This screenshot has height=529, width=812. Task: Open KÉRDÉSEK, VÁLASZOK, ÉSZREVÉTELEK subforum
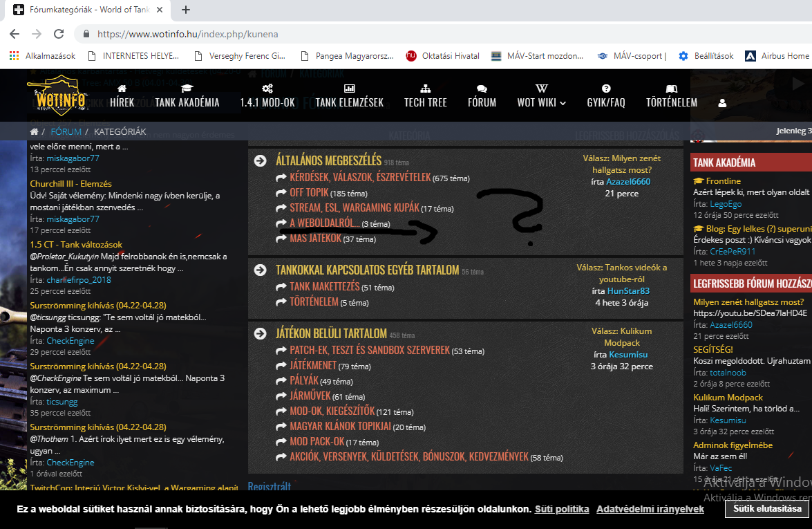coord(360,177)
